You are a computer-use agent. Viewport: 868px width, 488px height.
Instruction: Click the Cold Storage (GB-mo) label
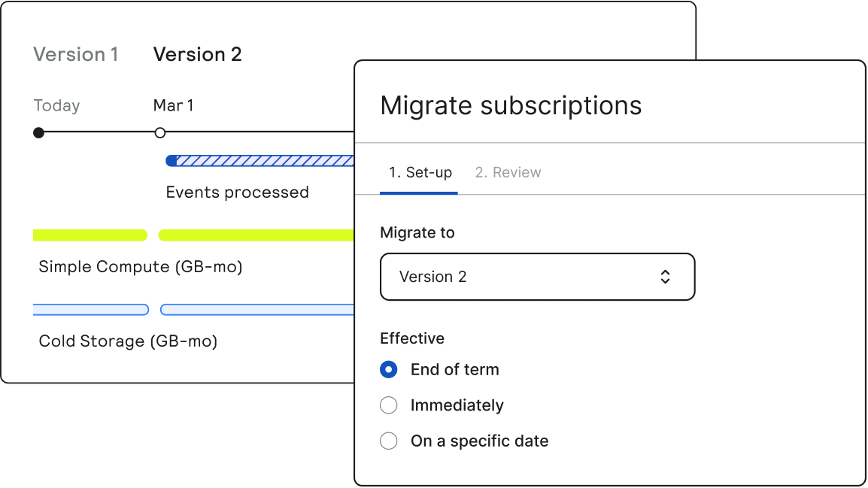[128, 341]
